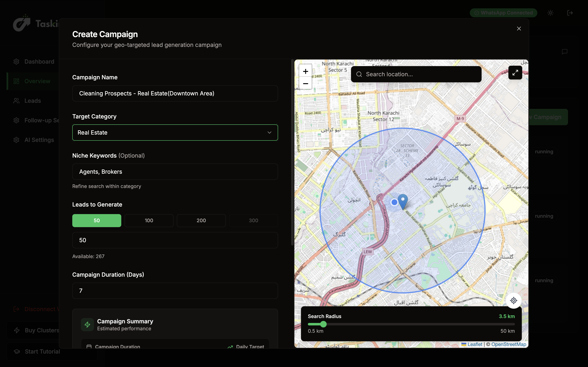Image resolution: width=588 pixels, height=367 pixels.
Task: Go to Leads in sidebar
Action: (32, 101)
